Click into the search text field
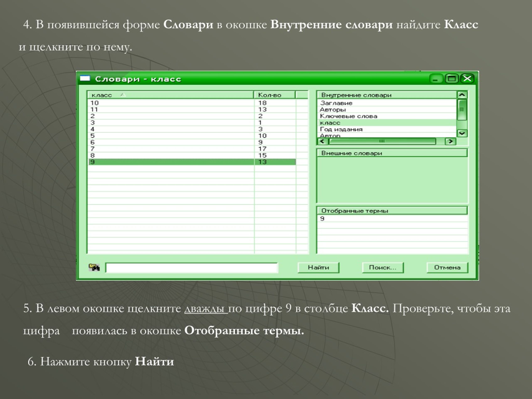 192,268
